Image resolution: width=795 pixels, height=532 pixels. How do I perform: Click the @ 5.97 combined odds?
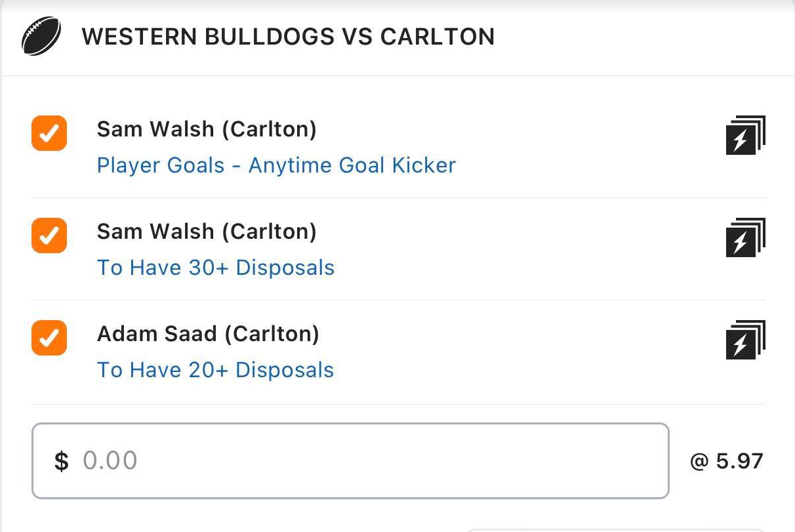(x=727, y=461)
